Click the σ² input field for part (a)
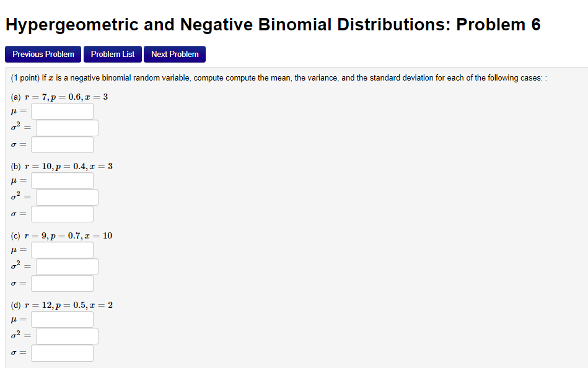This screenshot has height=368, width=588. point(66,128)
